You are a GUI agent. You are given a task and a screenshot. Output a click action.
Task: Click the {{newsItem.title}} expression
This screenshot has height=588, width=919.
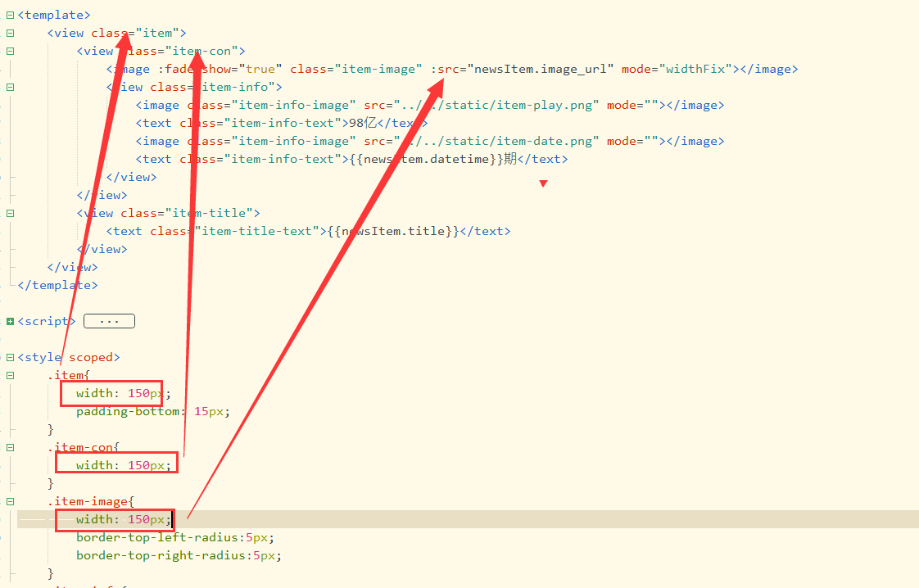point(393,231)
